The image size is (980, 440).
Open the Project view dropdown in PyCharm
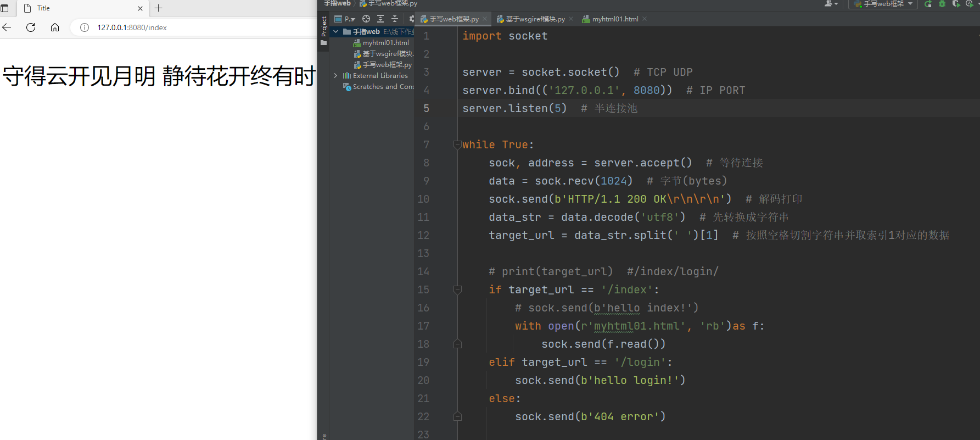[345, 19]
